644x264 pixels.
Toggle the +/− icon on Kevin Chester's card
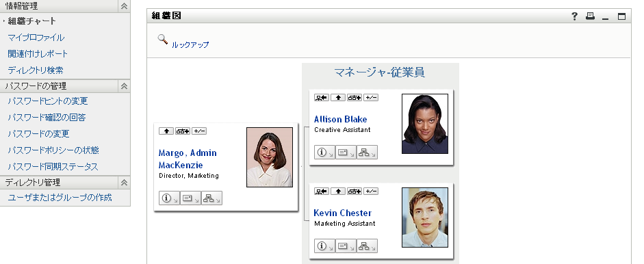click(370, 191)
